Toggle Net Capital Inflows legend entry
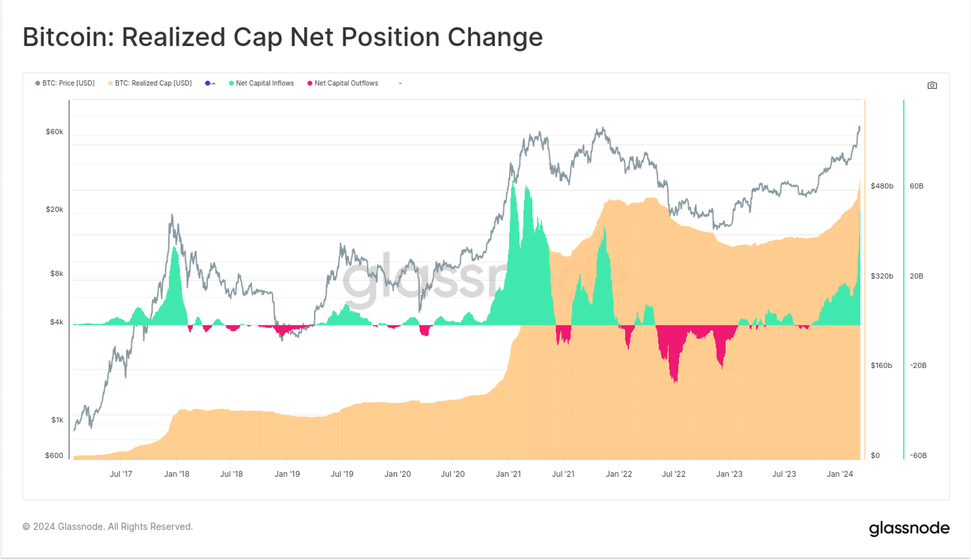 (262, 83)
